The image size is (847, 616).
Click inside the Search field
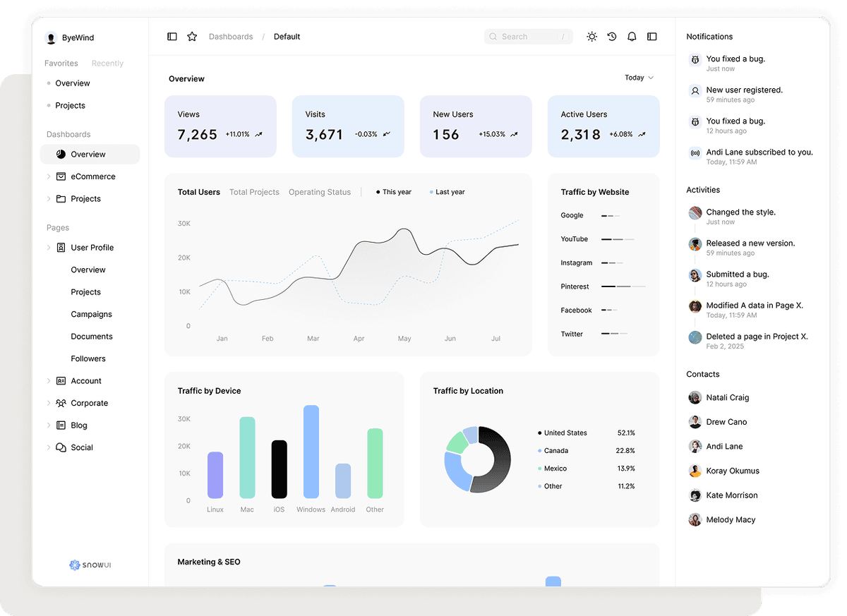coord(528,36)
